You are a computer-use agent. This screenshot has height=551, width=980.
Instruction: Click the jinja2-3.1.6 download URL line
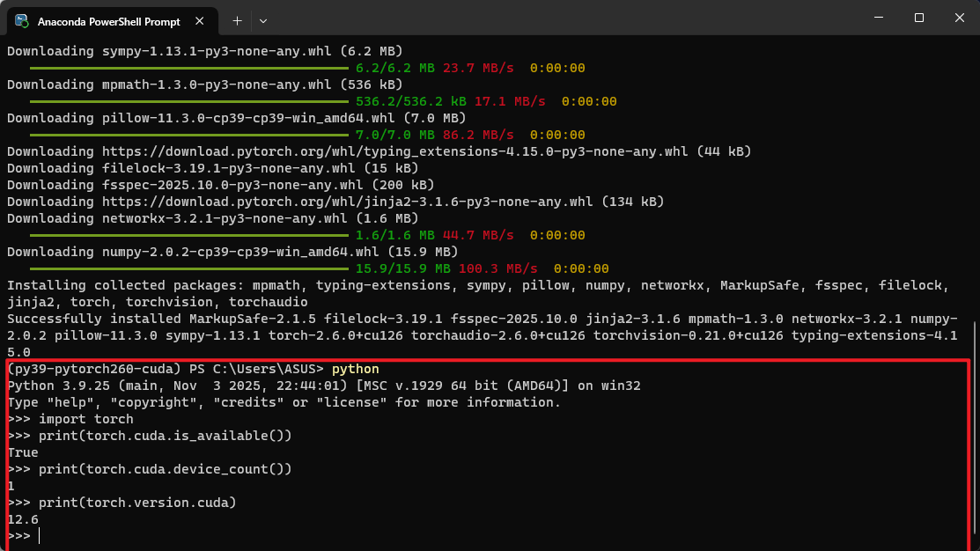coord(335,202)
